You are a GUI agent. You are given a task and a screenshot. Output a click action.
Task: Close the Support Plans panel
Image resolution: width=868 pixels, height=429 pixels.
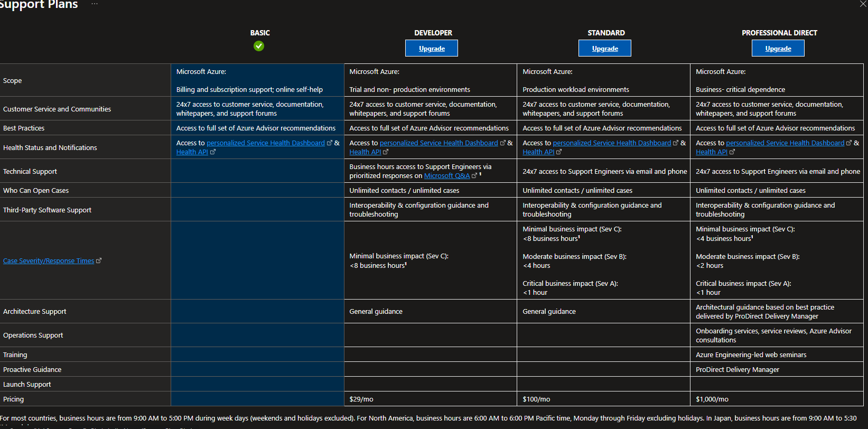pos(863,3)
